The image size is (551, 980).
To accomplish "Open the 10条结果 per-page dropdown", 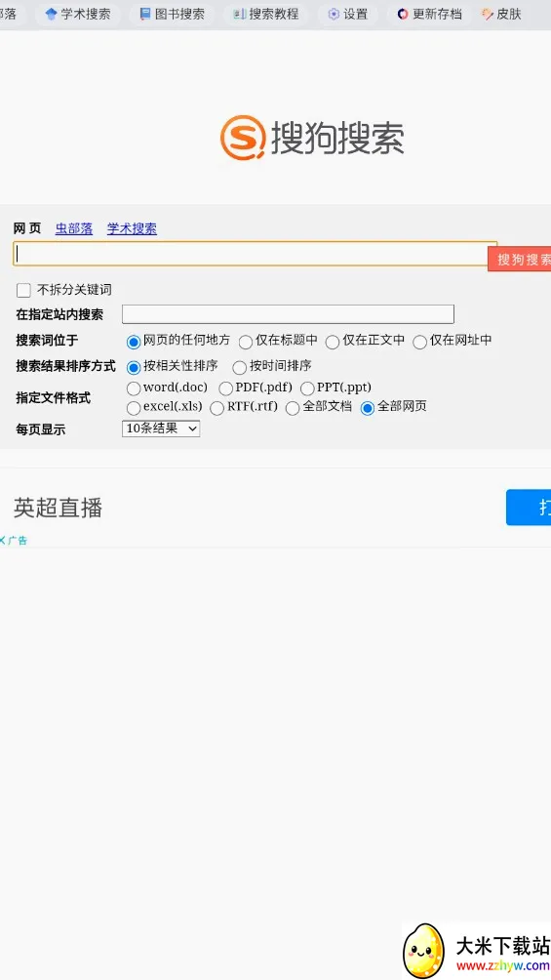I will (x=161, y=429).
